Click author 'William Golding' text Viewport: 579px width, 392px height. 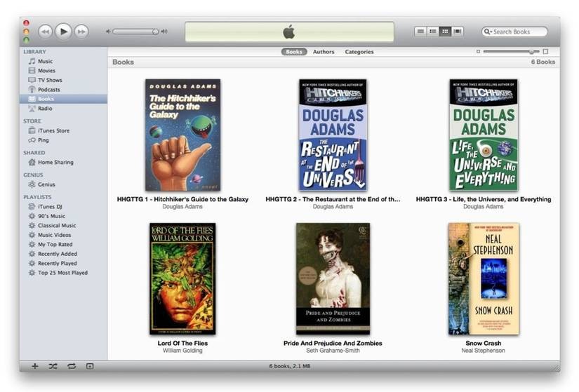point(182,351)
